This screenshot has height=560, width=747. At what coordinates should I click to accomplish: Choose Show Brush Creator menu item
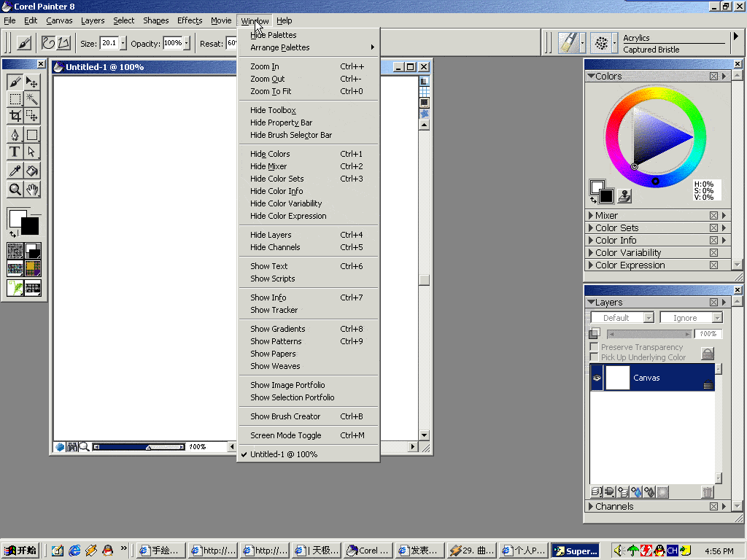click(x=309, y=416)
